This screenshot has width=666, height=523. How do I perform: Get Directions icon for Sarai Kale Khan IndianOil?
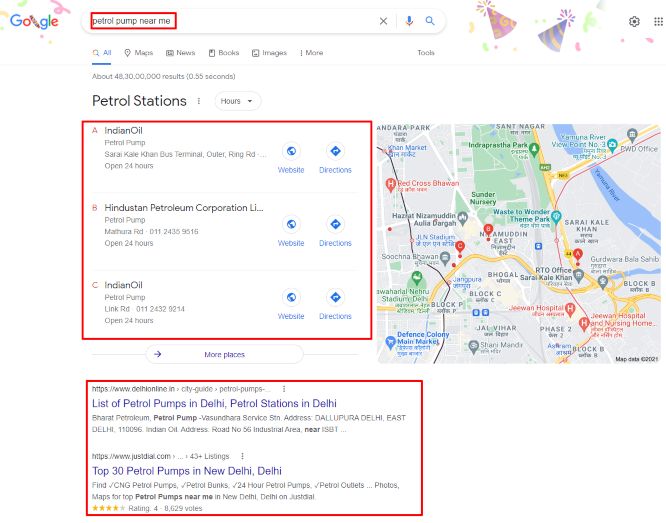pos(335,151)
